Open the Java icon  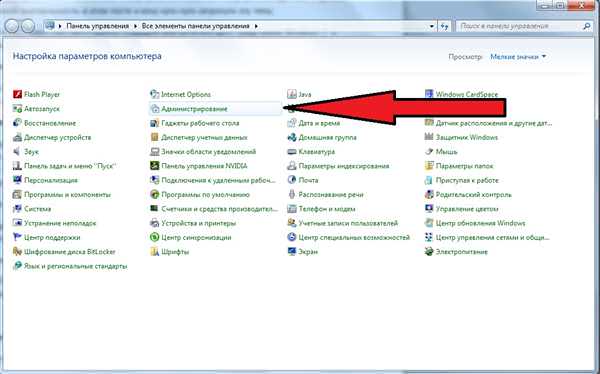(x=292, y=94)
